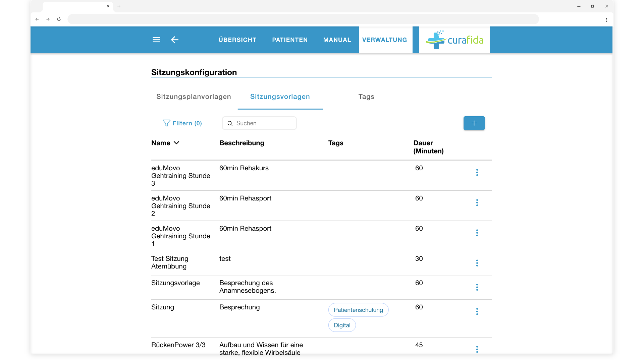
Task: Click the back arrow in the blue header
Action: pyautogui.click(x=175, y=40)
